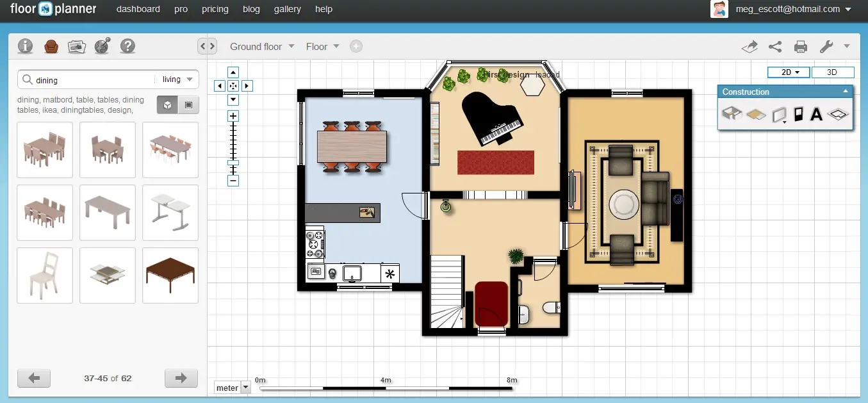Go to the next furniture results page
868x403 pixels.
181,378
